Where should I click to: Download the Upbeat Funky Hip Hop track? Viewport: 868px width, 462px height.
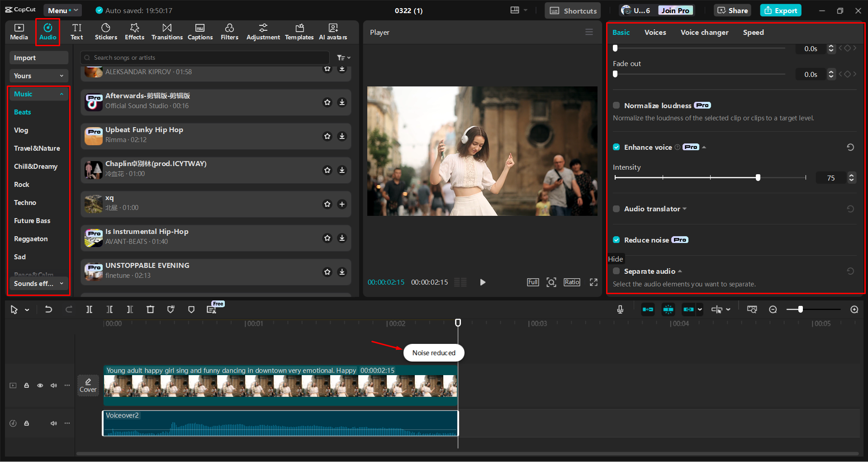342,136
